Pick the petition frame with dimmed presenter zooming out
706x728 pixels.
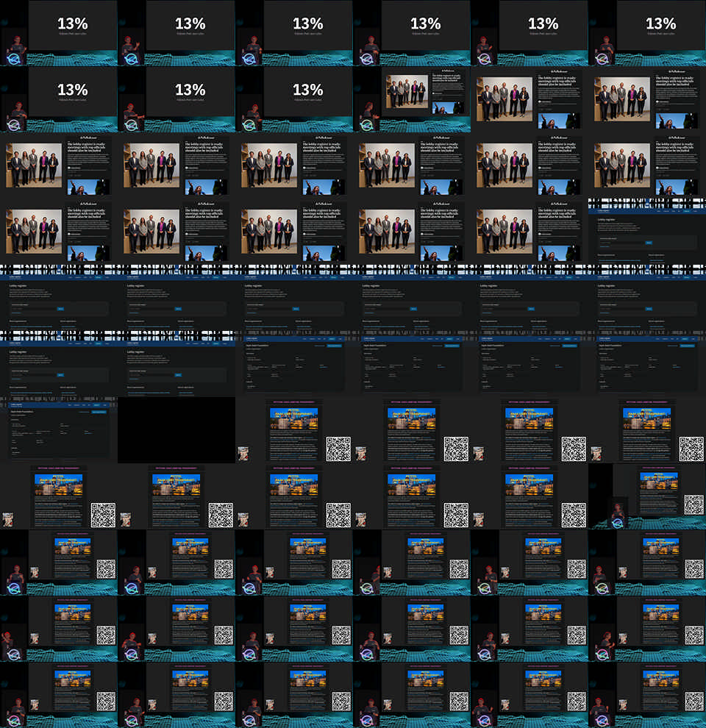point(647,496)
